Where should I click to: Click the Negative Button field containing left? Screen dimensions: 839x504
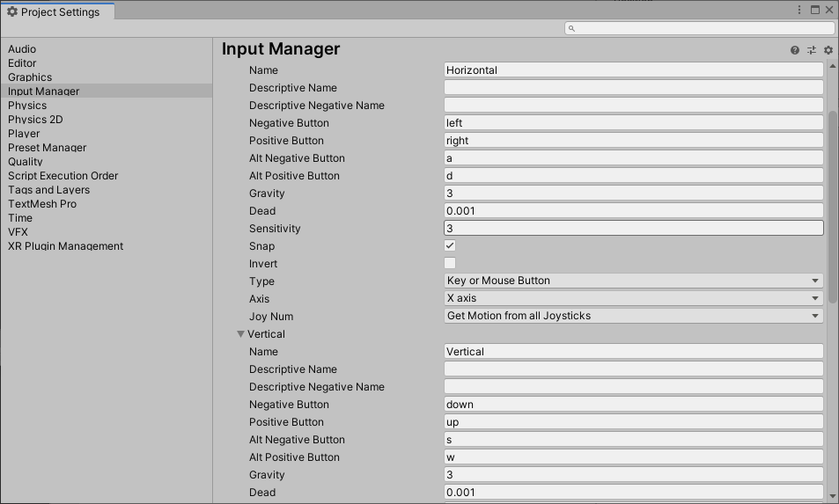click(634, 123)
